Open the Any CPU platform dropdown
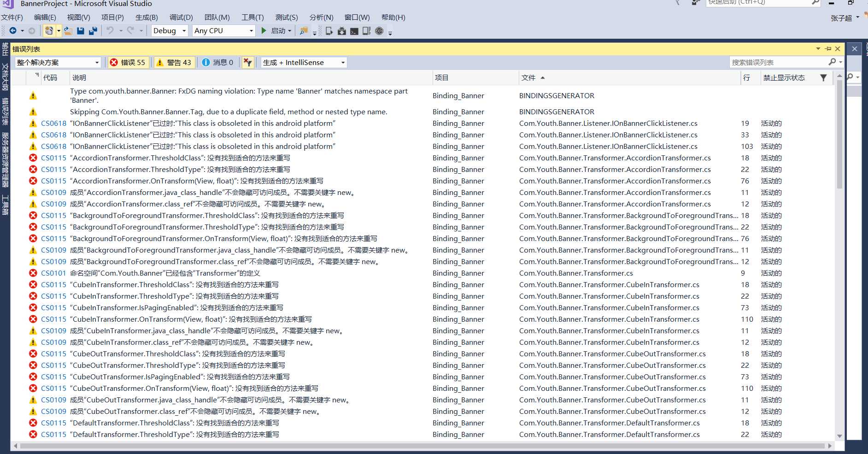The image size is (868, 454). [223, 31]
